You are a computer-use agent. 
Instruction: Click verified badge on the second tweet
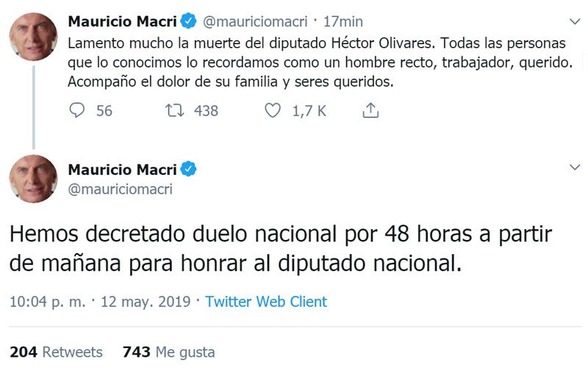click(188, 170)
